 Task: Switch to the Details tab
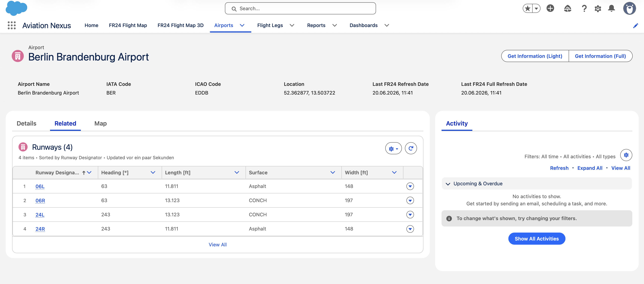(26, 123)
